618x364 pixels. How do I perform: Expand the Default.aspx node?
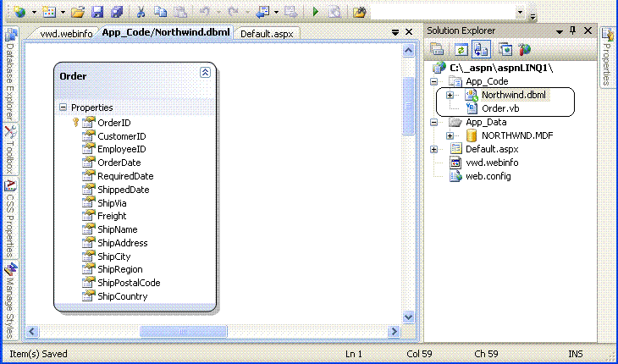click(434, 149)
